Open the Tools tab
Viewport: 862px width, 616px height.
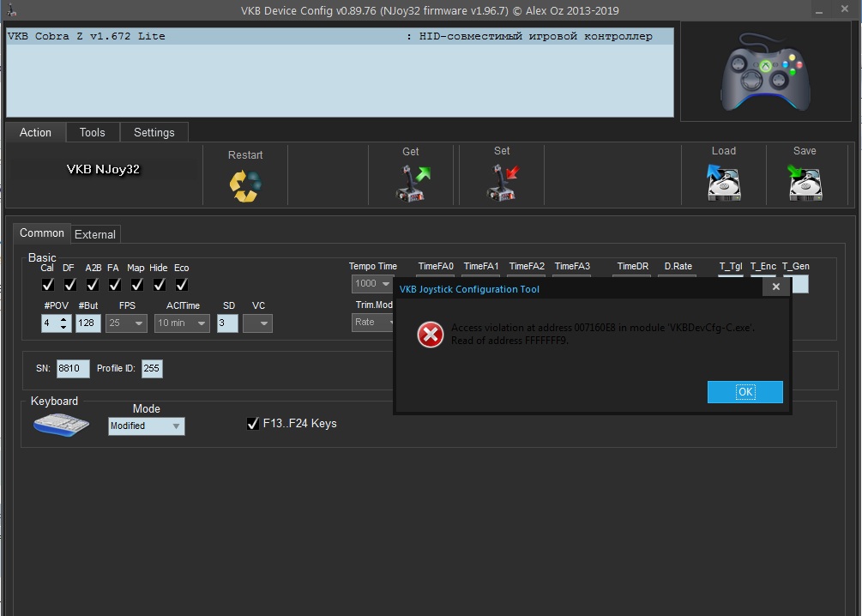tap(92, 132)
